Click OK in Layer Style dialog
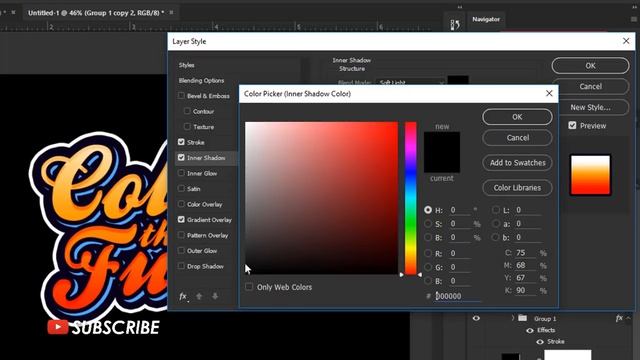The width and height of the screenshot is (640, 360). coord(590,65)
